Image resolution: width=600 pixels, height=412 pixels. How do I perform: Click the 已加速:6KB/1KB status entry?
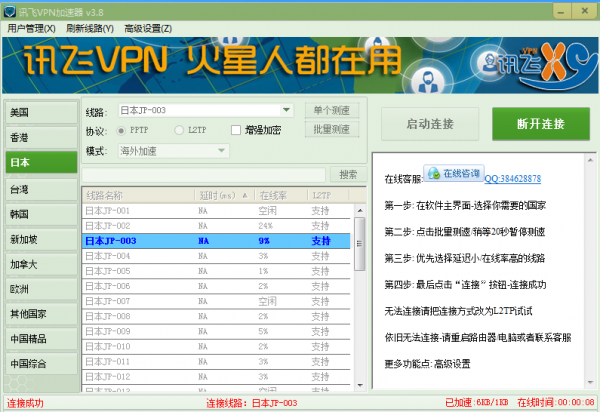click(x=477, y=402)
